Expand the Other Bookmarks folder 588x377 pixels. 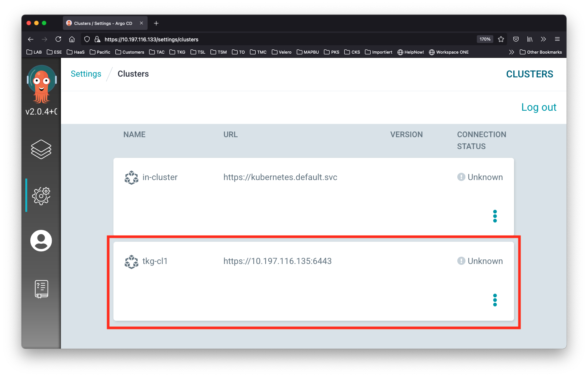pyautogui.click(x=540, y=52)
